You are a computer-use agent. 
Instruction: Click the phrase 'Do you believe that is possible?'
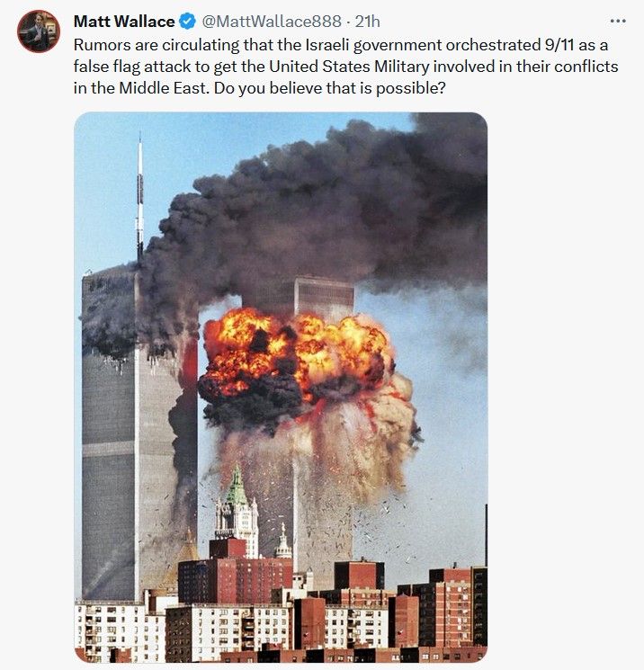click(x=329, y=88)
